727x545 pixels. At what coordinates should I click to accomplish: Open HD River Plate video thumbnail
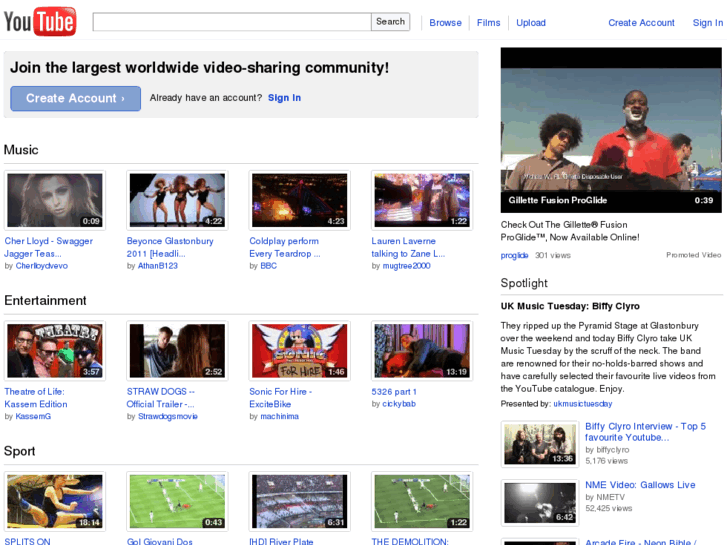click(300, 501)
